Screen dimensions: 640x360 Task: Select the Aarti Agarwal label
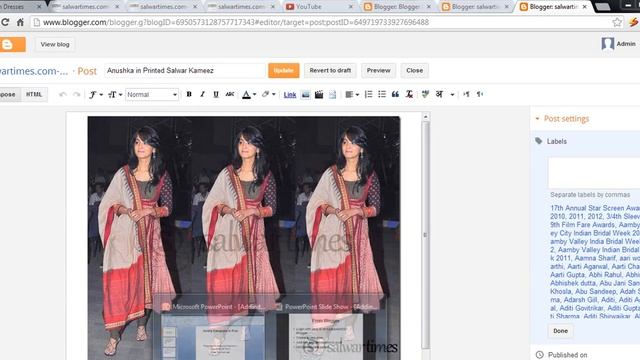pyautogui.click(x=587, y=267)
